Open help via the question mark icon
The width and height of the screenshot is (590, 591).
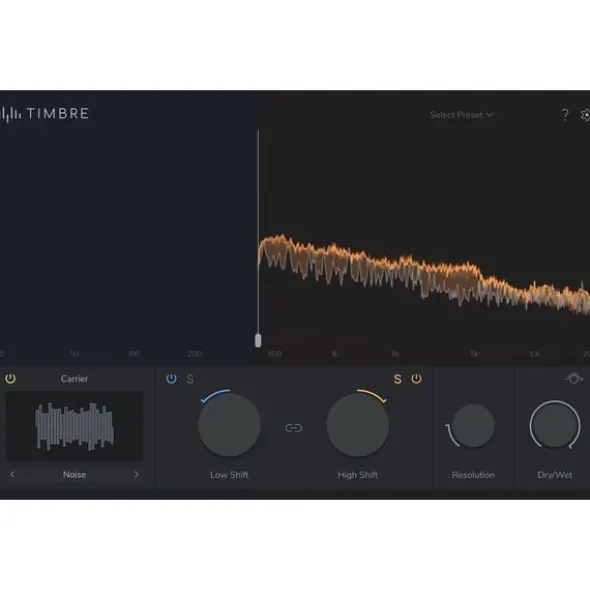click(565, 115)
